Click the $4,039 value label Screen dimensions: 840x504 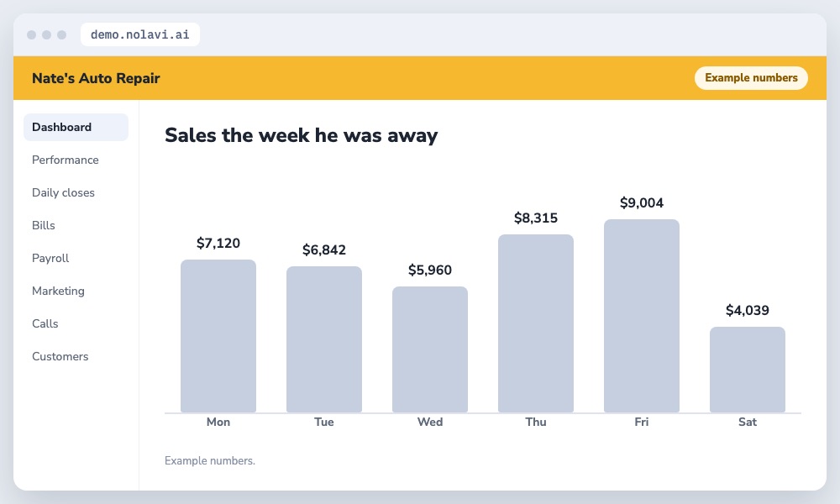(748, 310)
